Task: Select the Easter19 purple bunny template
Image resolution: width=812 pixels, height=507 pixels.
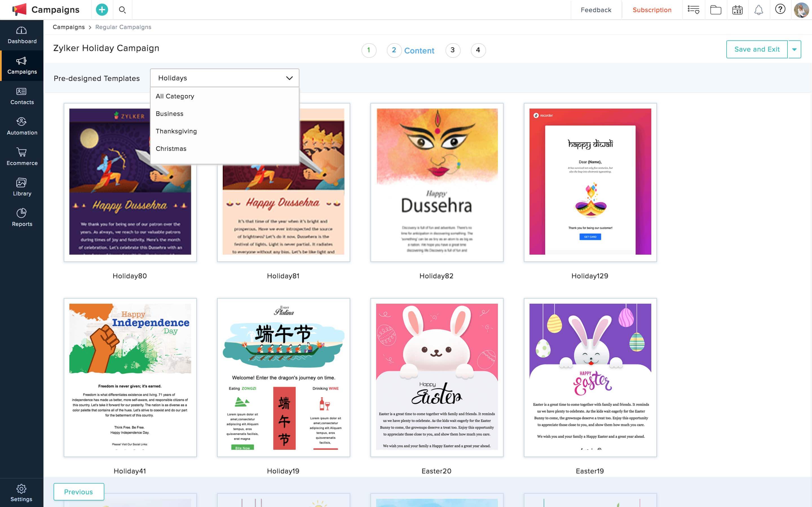Action: [590, 377]
